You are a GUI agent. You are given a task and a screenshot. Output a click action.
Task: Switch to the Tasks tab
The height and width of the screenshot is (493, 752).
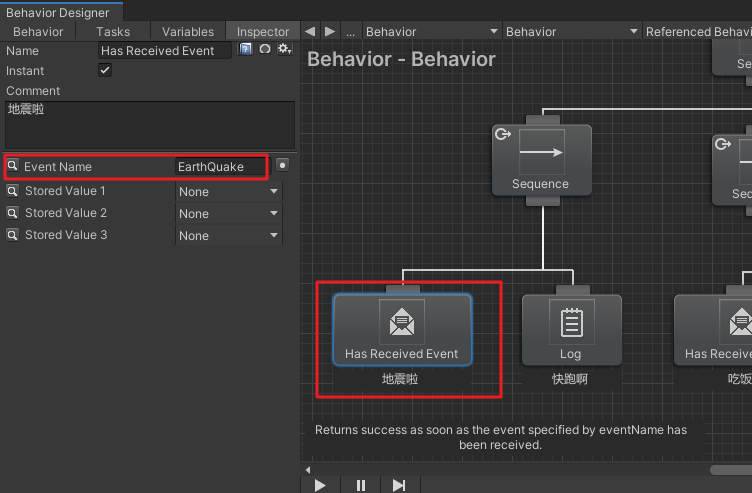[x=113, y=32]
